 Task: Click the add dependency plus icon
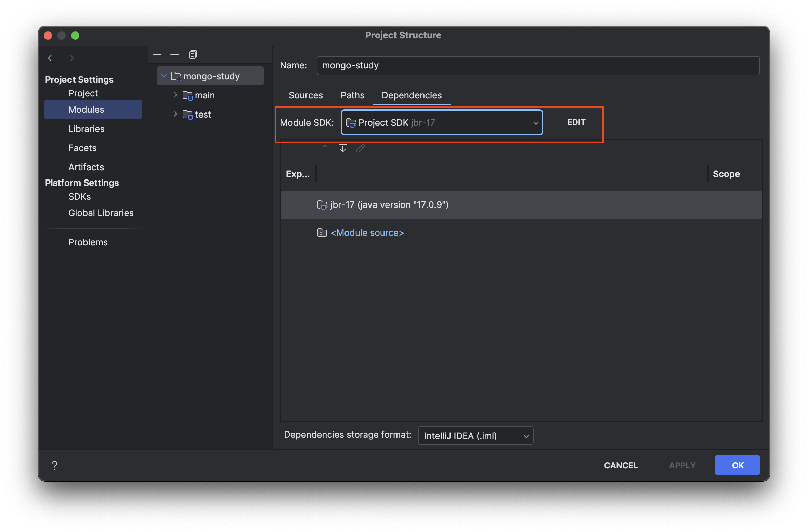click(x=289, y=148)
